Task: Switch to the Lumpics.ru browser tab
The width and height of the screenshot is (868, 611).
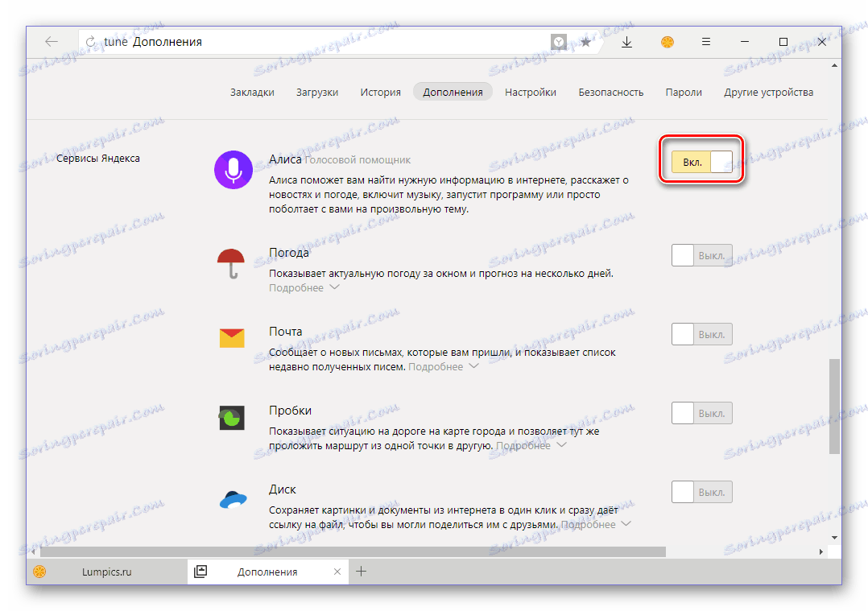Action: 107,572
